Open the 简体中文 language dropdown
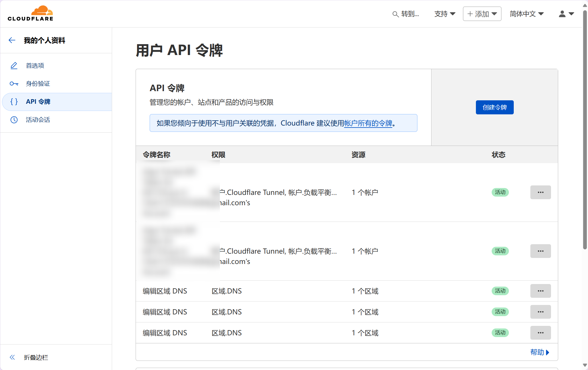This screenshot has width=588, height=370. click(x=527, y=14)
